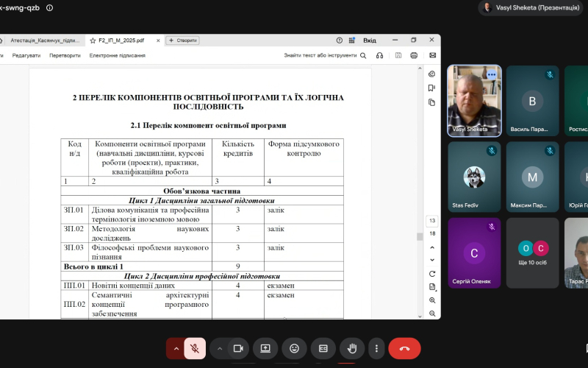Click the PDF vertical scrollbar thumb

click(420, 236)
